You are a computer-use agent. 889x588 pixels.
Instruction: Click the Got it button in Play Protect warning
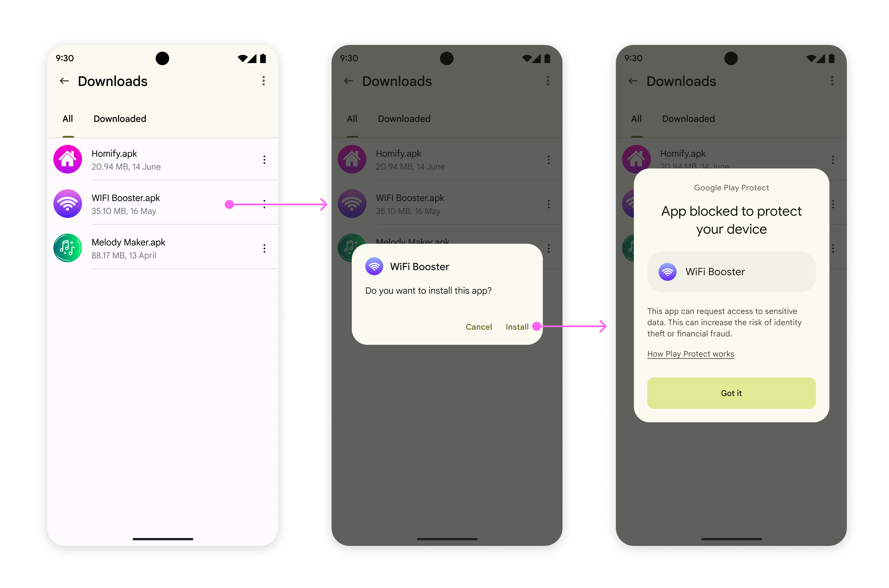point(731,393)
